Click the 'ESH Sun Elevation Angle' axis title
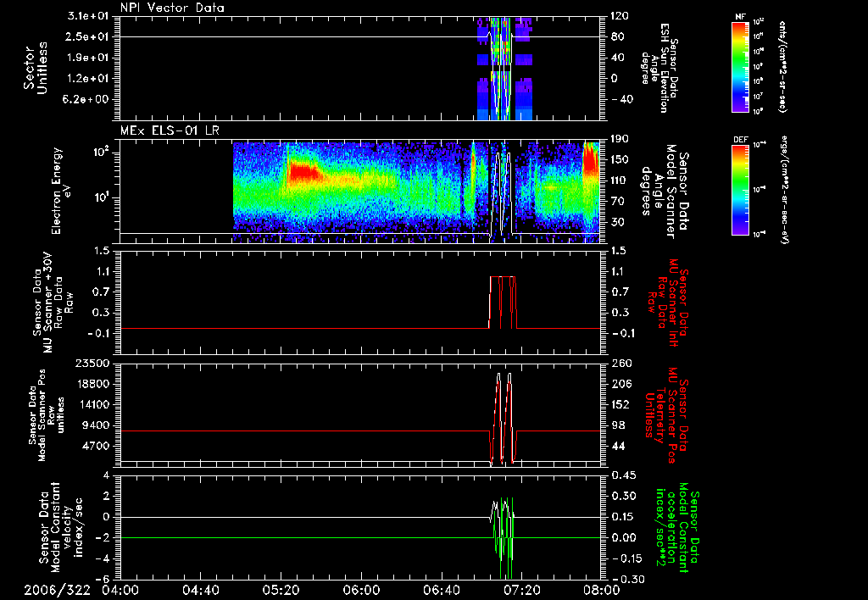Image resolution: width=868 pixels, height=600 pixels. click(x=659, y=68)
